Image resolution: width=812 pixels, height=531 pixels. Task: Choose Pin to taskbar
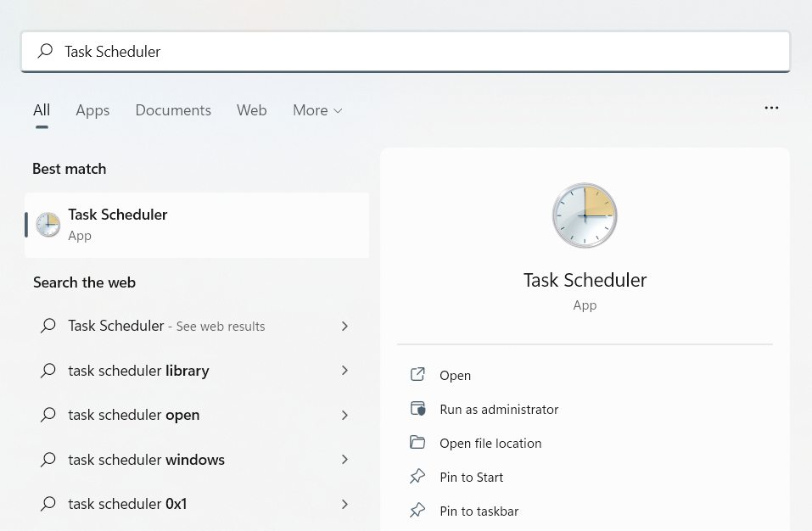click(x=479, y=511)
